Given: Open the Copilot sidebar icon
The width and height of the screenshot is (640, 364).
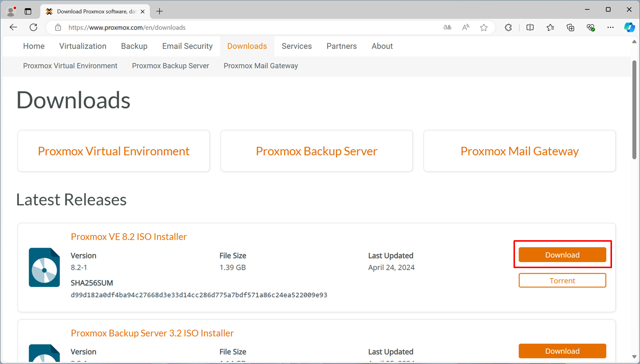Looking at the screenshot, I should point(629,27).
